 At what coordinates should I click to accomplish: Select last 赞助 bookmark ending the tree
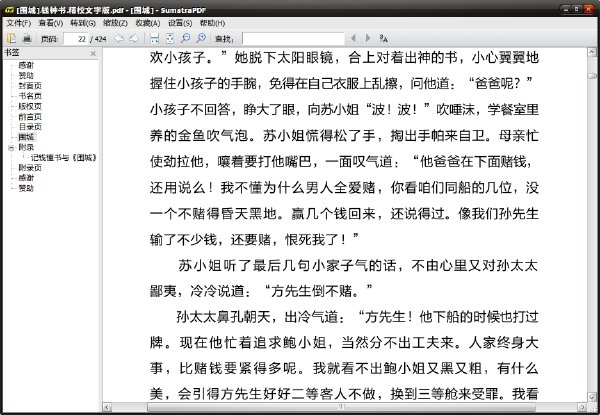tap(26, 188)
